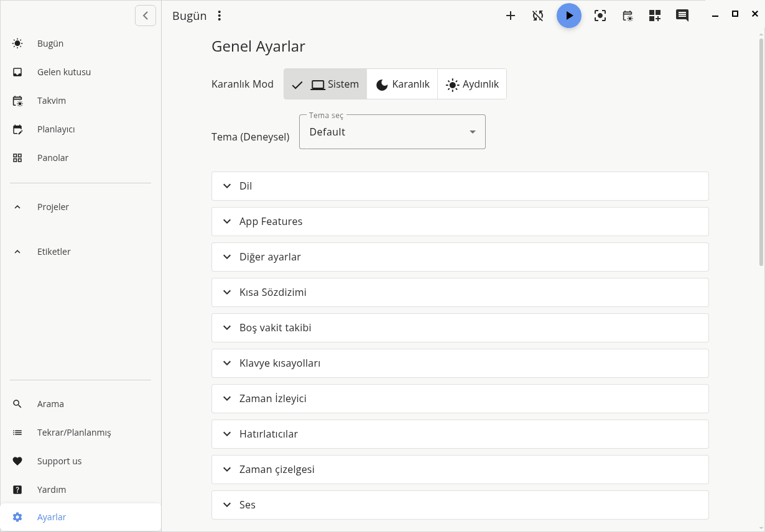This screenshot has height=532, width=765.
Task: Click the notes chat icon in toolbar
Action: 682,16
